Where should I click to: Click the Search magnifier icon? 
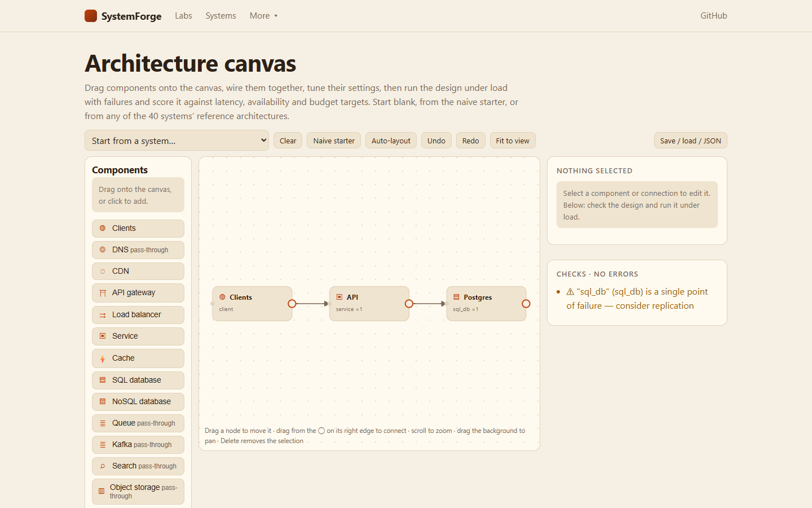(x=103, y=466)
